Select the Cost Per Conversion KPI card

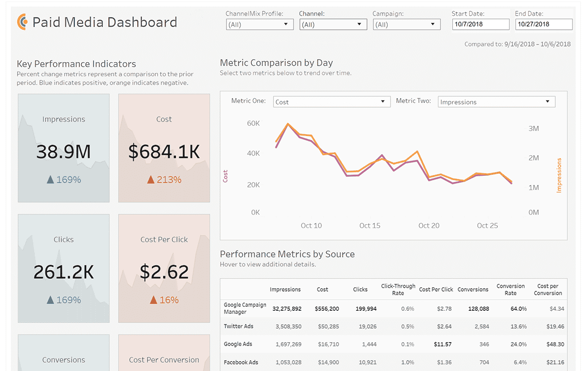click(x=164, y=353)
